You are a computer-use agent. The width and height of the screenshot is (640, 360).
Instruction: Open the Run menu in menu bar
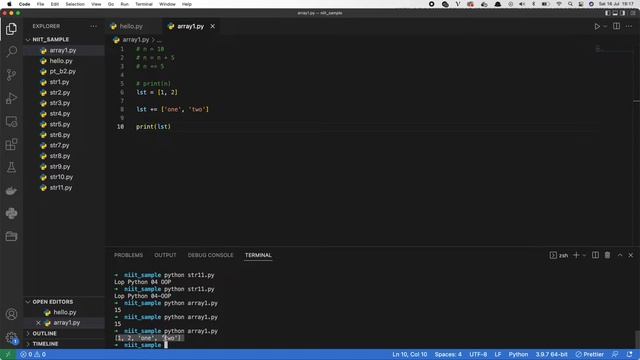pyautogui.click(x=124, y=4)
